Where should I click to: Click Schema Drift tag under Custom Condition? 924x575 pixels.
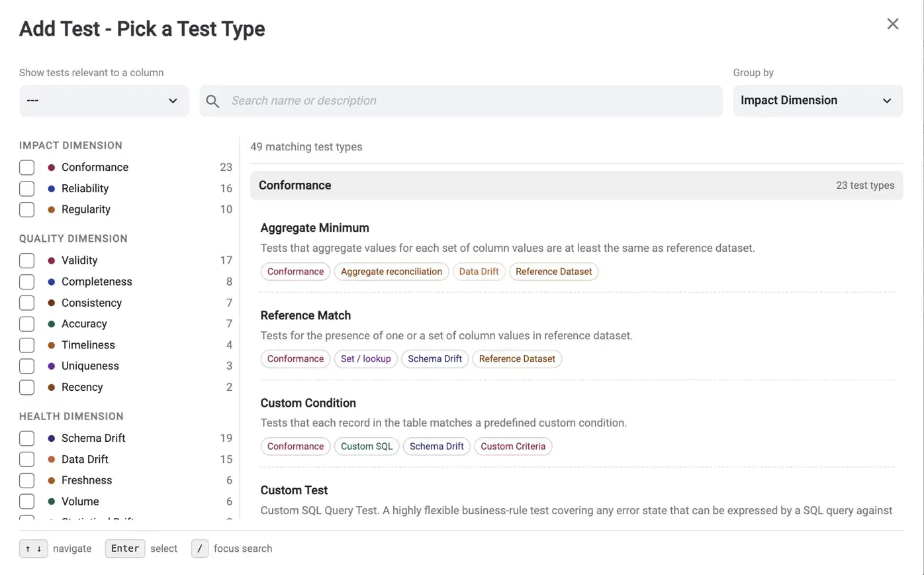coord(437,446)
